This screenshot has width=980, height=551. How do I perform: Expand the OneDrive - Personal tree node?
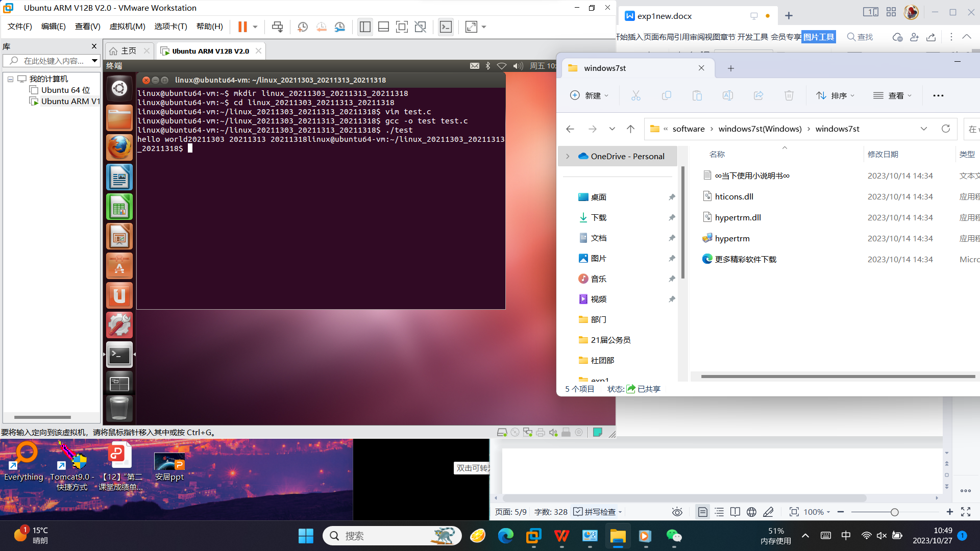(568, 156)
